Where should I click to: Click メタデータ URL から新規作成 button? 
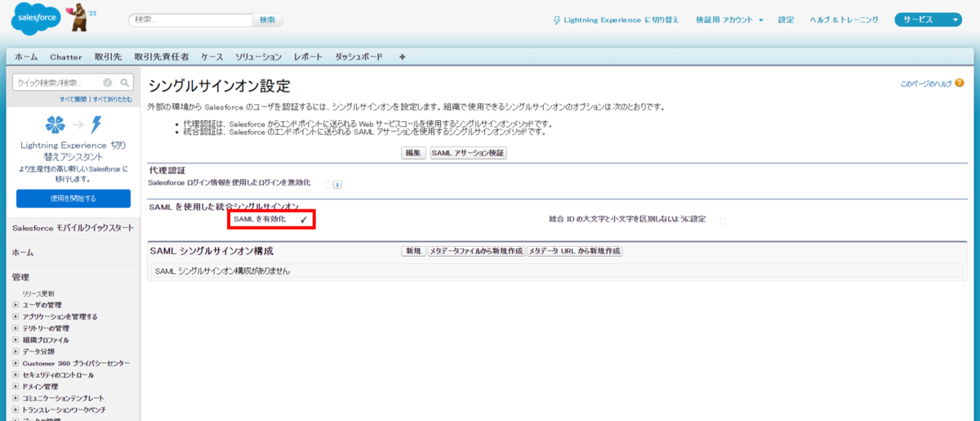tap(575, 251)
